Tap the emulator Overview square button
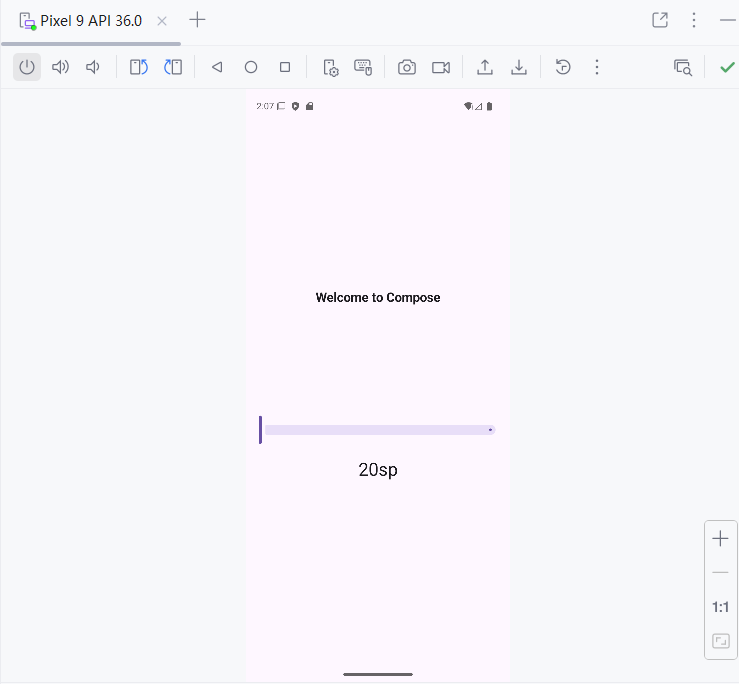This screenshot has width=739, height=684. point(285,67)
